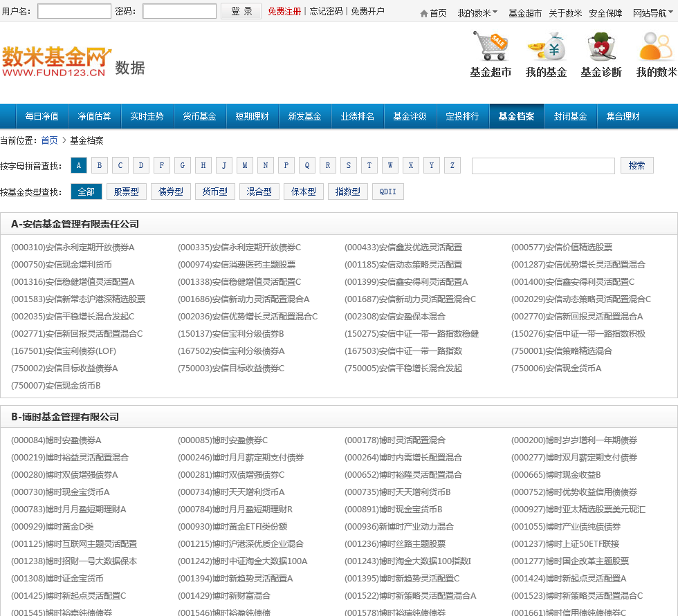The height and width of the screenshot is (616, 678).
Task: Open fund (001429)博时新财富混合
Action: (224, 596)
